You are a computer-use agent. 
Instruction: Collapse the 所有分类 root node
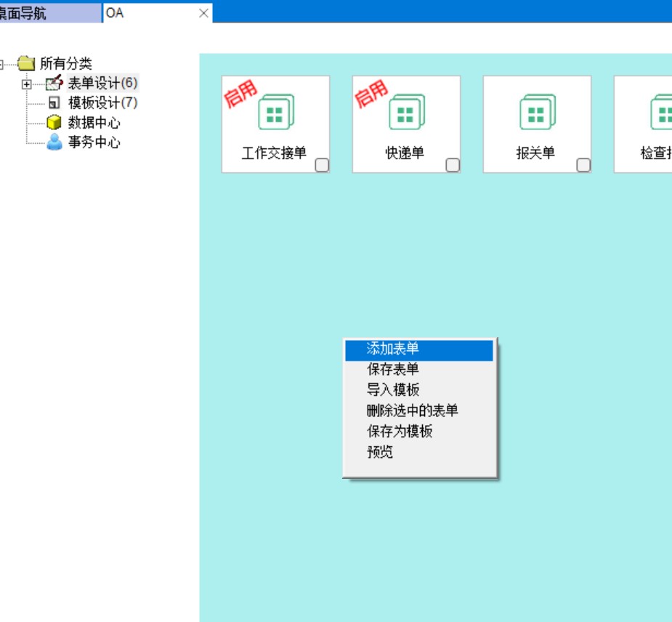(1, 64)
